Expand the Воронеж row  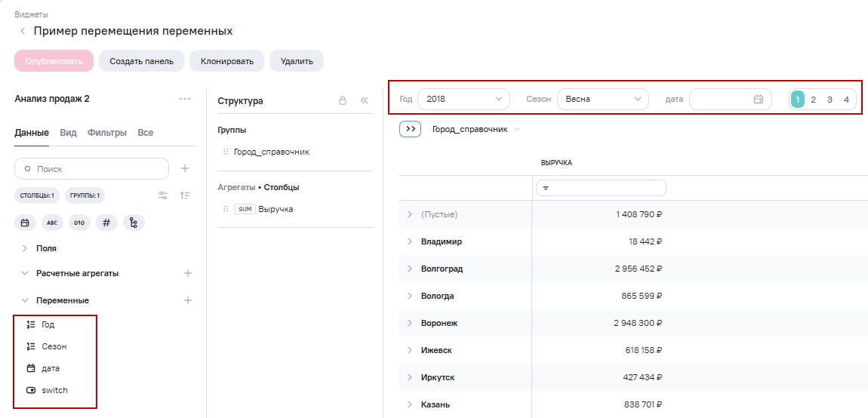[x=410, y=323]
